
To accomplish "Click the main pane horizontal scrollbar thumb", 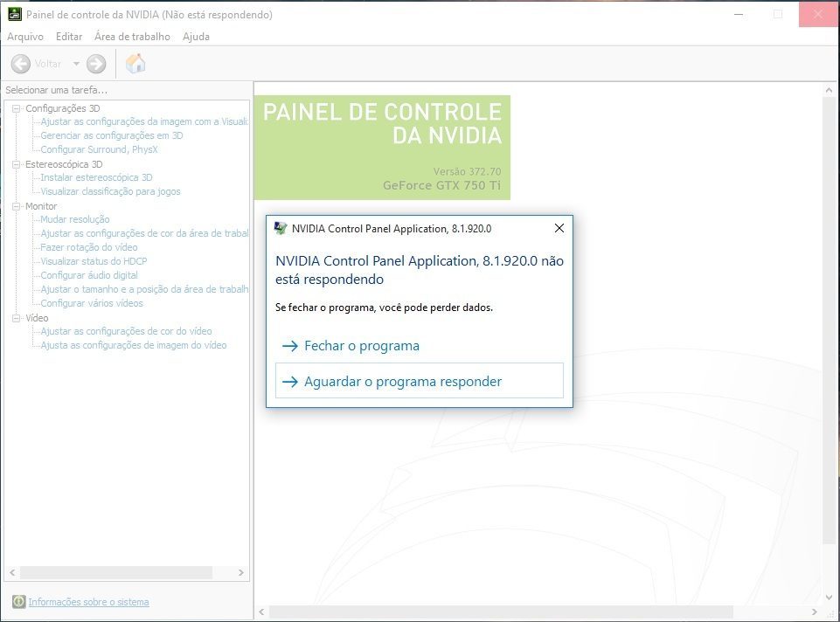I will (501, 612).
